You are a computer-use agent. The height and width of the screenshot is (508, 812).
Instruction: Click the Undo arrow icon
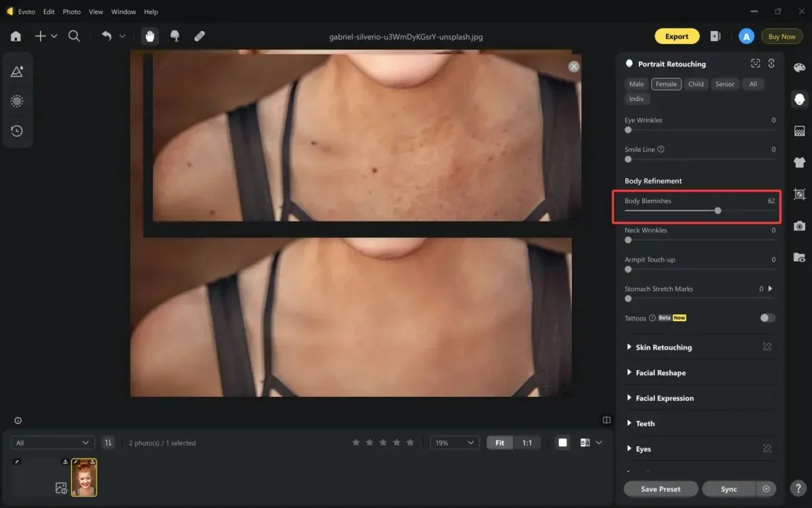106,36
